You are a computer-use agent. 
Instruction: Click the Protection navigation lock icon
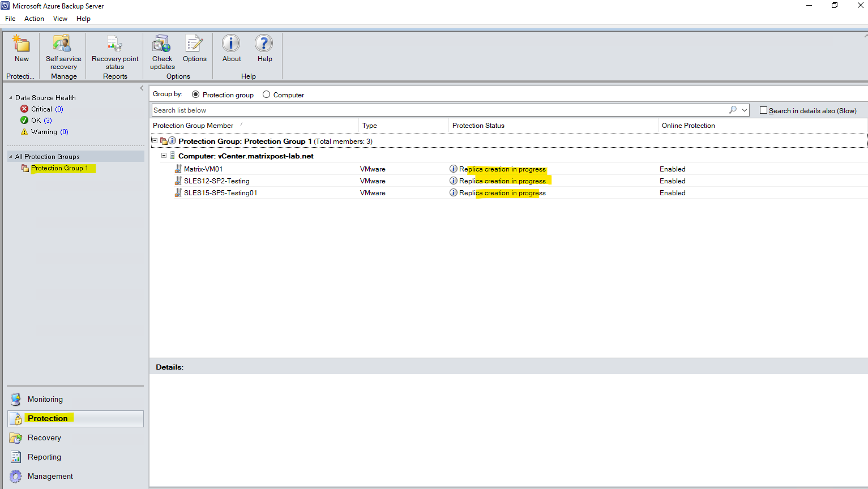pos(17,419)
